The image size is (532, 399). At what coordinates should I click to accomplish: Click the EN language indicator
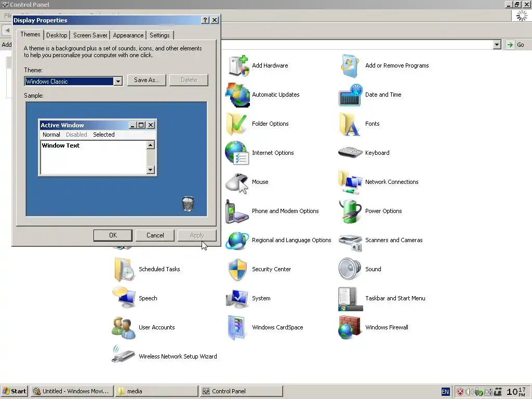point(445,392)
